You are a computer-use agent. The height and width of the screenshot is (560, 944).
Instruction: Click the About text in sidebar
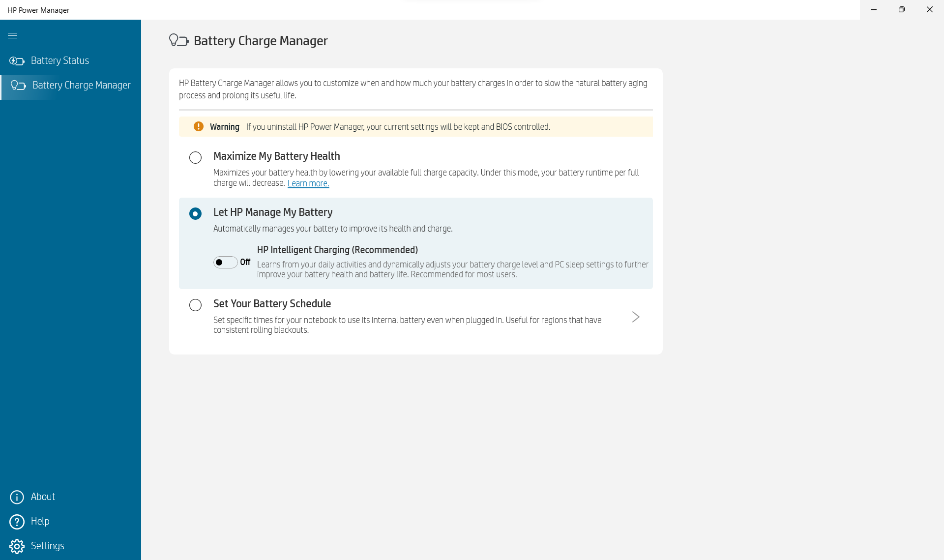(x=43, y=497)
